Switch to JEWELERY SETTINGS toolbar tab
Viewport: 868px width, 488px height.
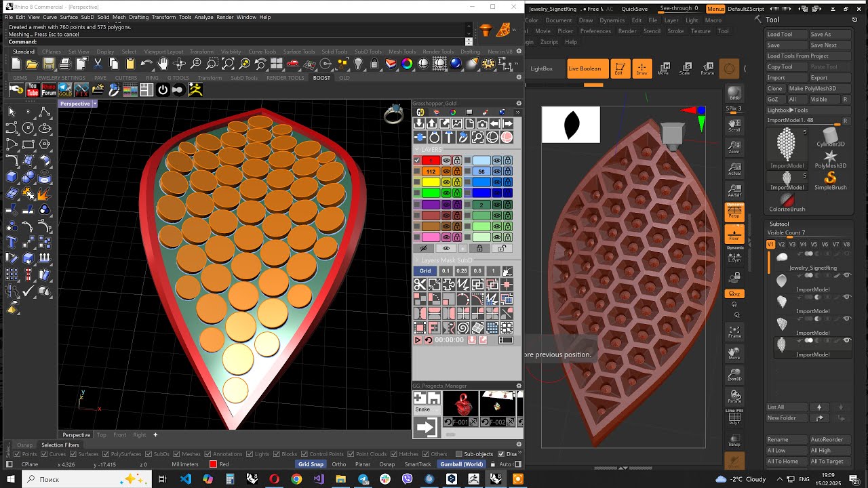[x=61, y=78]
